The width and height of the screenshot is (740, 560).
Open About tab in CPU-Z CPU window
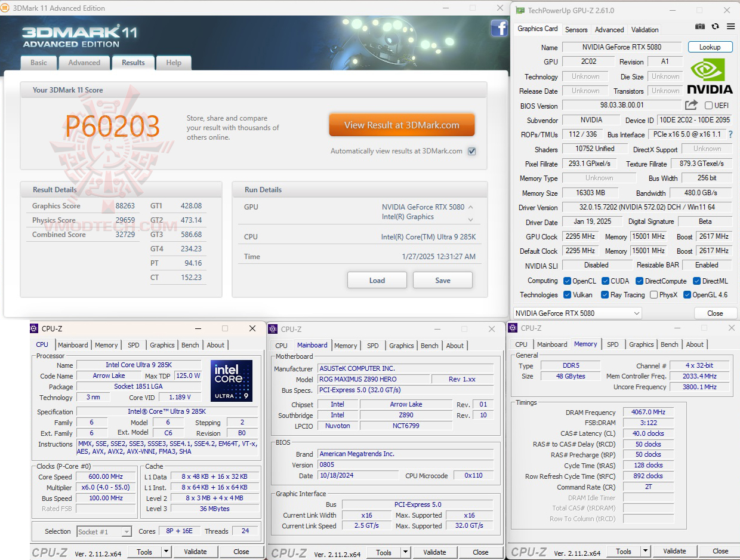[x=215, y=344]
